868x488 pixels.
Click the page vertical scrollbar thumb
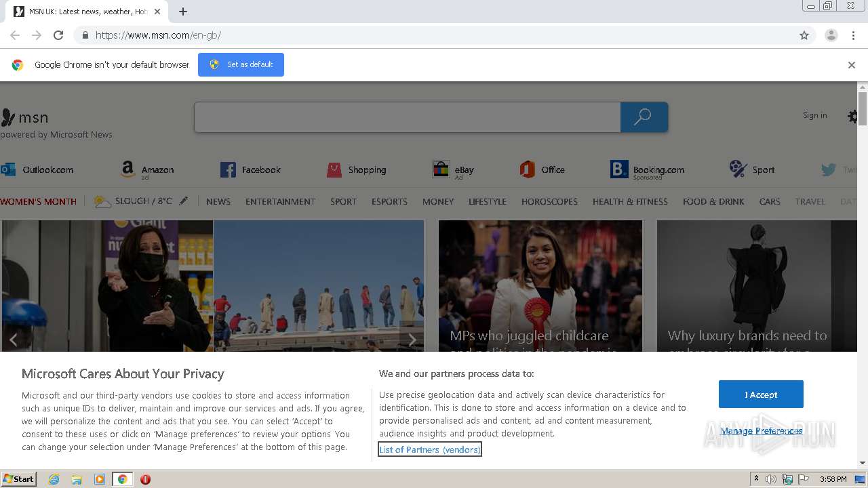coord(863,108)
